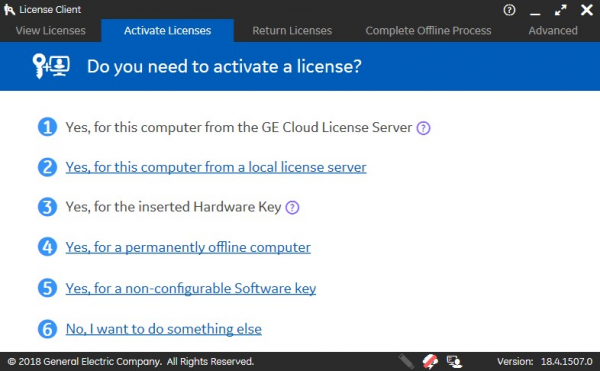
Task: Click the red disconnected plug status icon
Action: 430,361
